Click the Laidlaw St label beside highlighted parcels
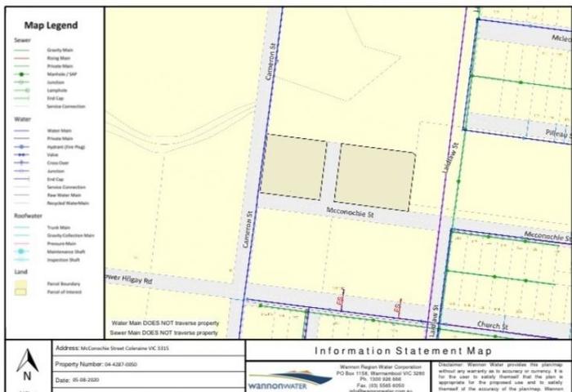572x392 pixels. pyautogui.click(x=450, y=158)
